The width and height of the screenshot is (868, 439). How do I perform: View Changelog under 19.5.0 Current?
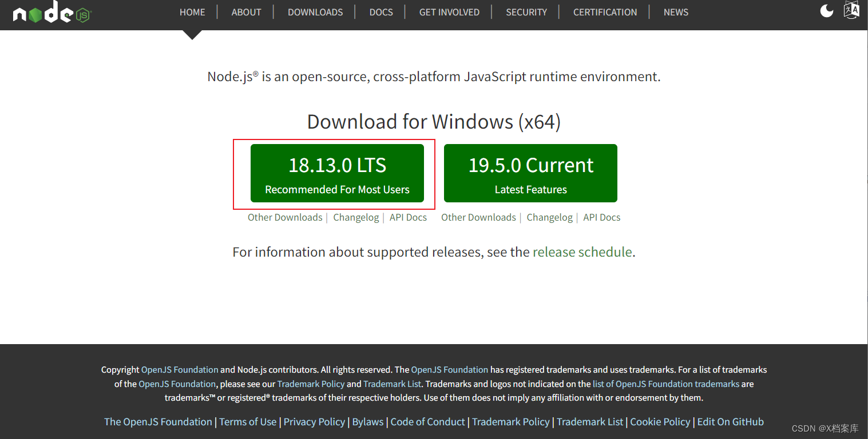click(549, 217)
